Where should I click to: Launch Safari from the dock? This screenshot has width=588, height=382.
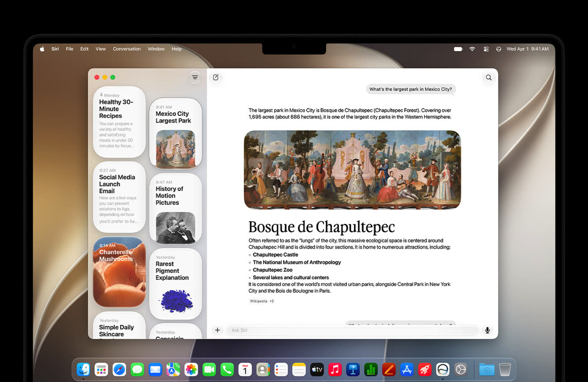pyautogui.click(x=119, y=369)
